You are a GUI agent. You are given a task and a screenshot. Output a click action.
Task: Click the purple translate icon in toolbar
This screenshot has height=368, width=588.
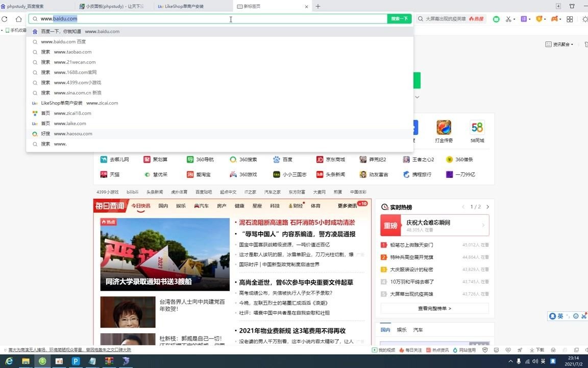point(524,19)
